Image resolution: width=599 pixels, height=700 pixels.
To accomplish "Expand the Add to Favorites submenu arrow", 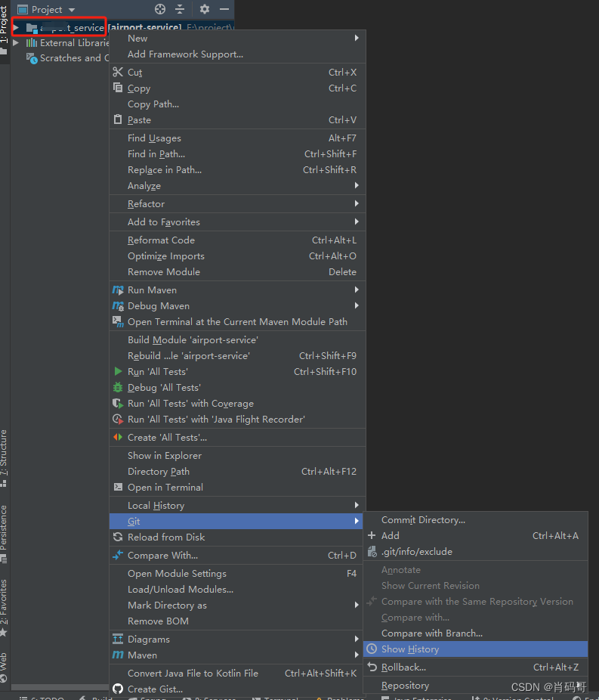I will (x=357, y=221).
